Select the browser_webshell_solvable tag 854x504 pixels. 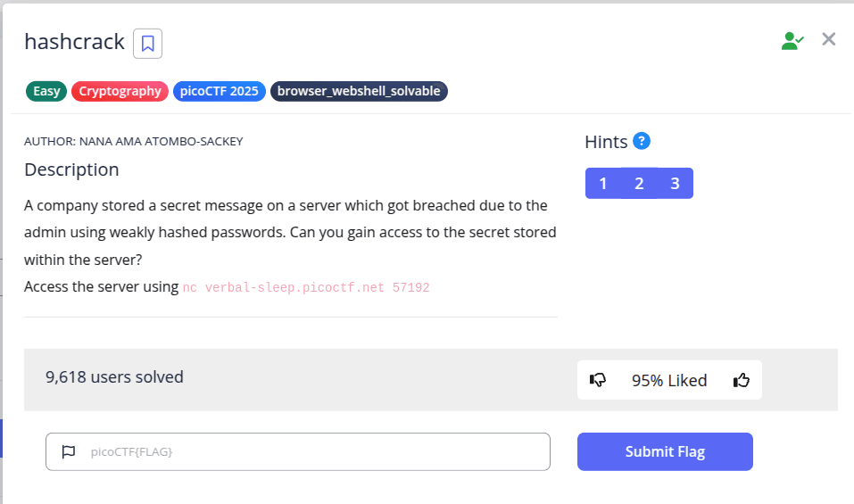click(x=359, y=91)
